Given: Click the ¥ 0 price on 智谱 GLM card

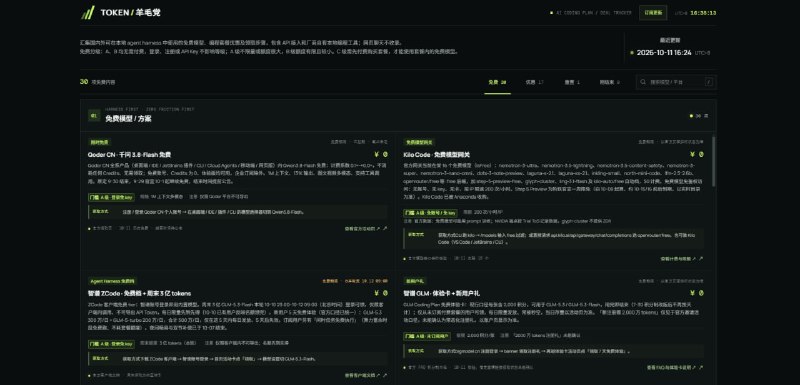Looking at the screenshot, I should coord(696,293).
